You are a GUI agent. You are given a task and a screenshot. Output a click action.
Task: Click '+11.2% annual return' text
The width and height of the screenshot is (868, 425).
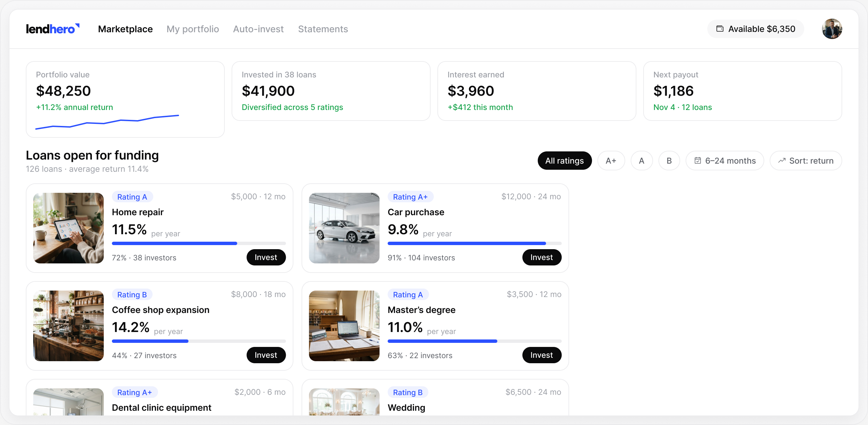tap(75, 107)
